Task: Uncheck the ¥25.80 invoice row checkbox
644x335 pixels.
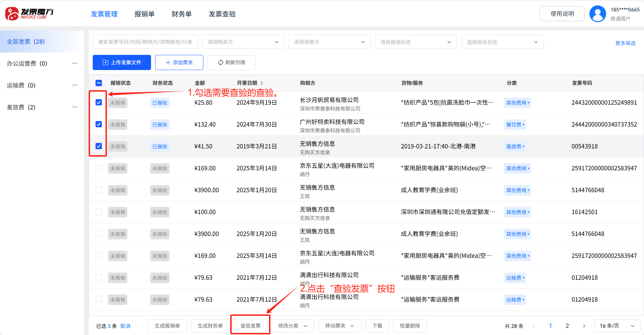Action: 98,102
